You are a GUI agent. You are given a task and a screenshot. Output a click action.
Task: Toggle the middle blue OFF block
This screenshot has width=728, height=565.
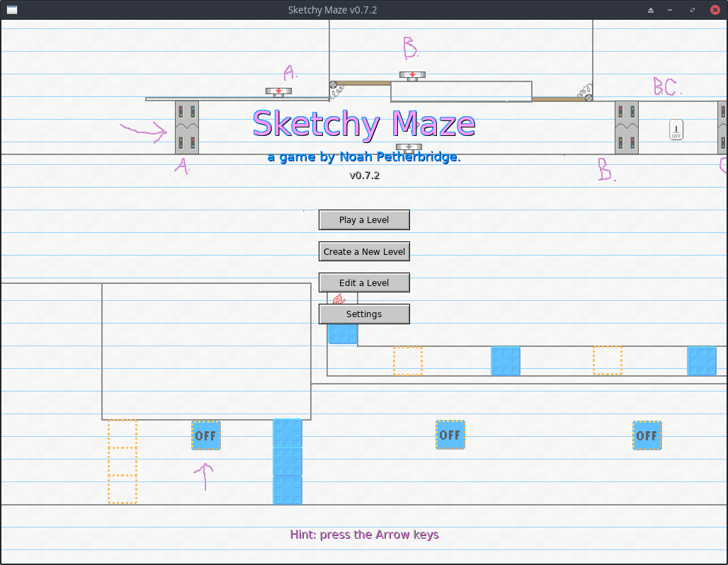pyautogui.click(x=450, y=435)
